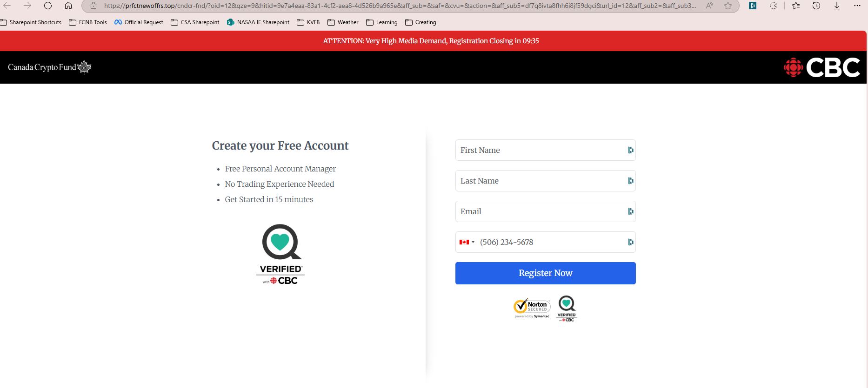Image resolution: width=868 pixels, height=388 pixels.
Task: Click 'Free Personal Account Manager' text
Action: click(280, 169)
